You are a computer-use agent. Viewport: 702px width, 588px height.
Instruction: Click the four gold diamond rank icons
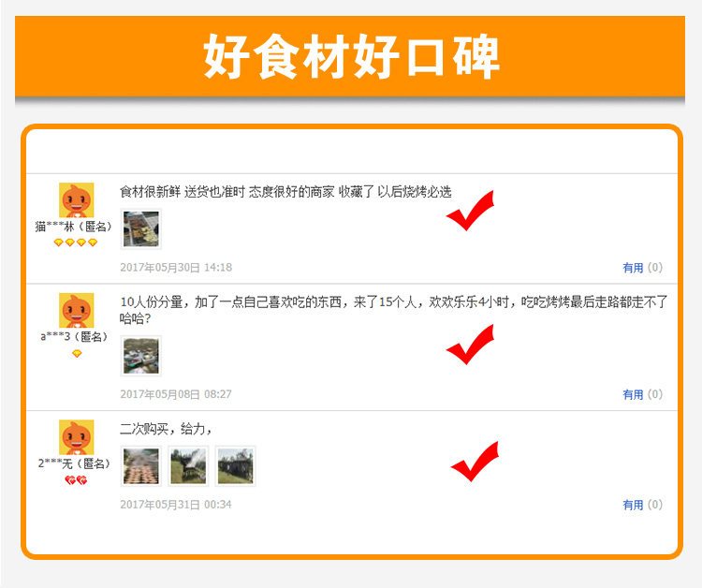[75, 243]
